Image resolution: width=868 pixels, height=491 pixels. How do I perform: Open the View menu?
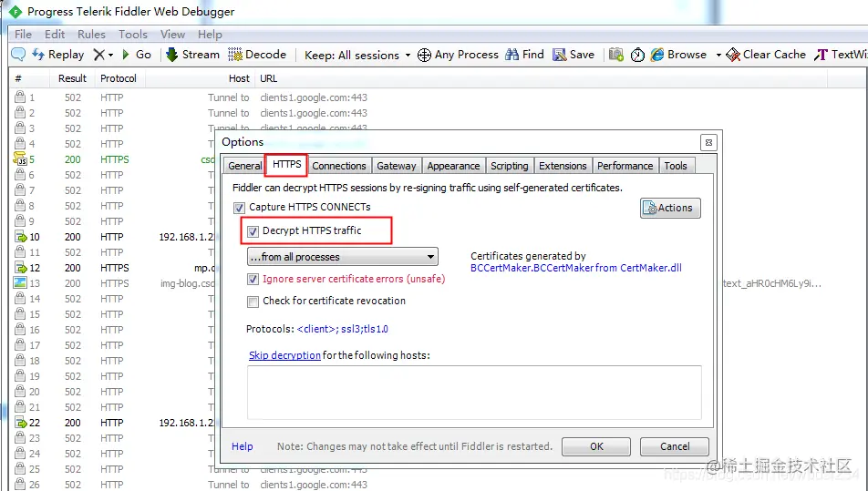[172, 35]
